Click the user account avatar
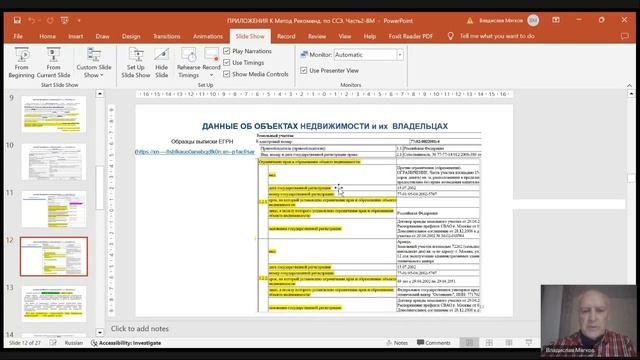The image size is (640, 360). [x=533, y=20]
